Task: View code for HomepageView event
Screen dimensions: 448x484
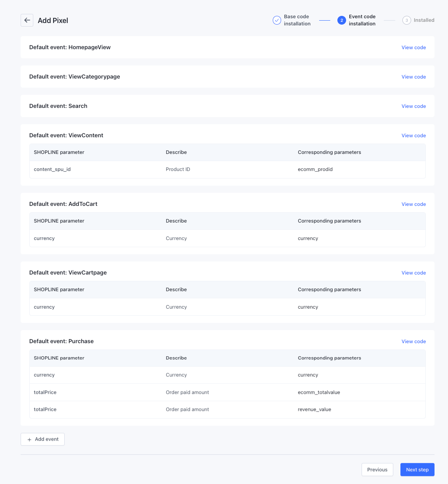Action: 414,48
